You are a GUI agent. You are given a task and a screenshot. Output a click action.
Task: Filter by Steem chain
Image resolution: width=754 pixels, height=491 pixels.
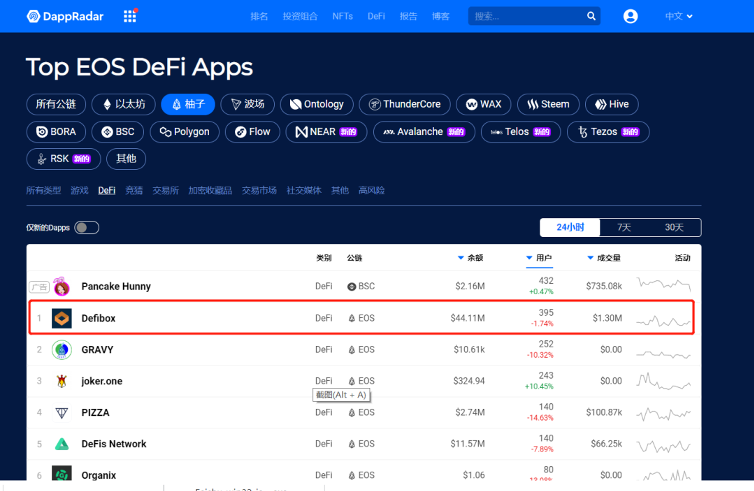pyautogui.click(x=548, y=104)
